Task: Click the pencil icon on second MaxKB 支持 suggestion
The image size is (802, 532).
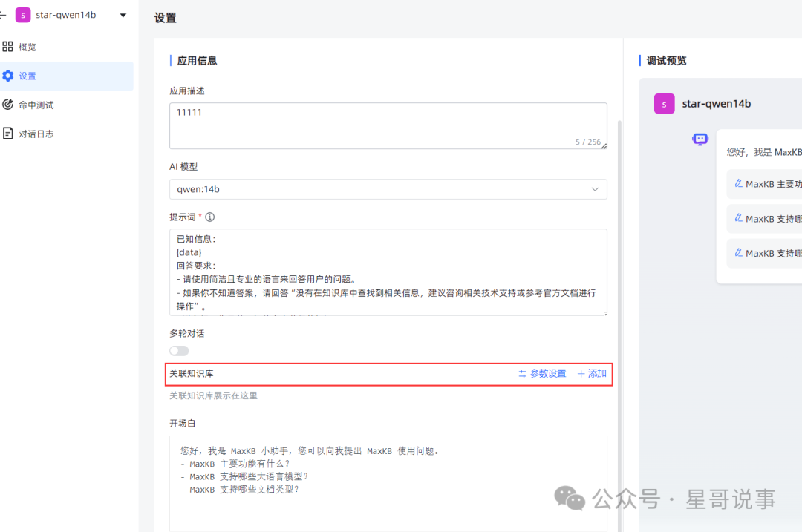Action: [x=739, y=218]
